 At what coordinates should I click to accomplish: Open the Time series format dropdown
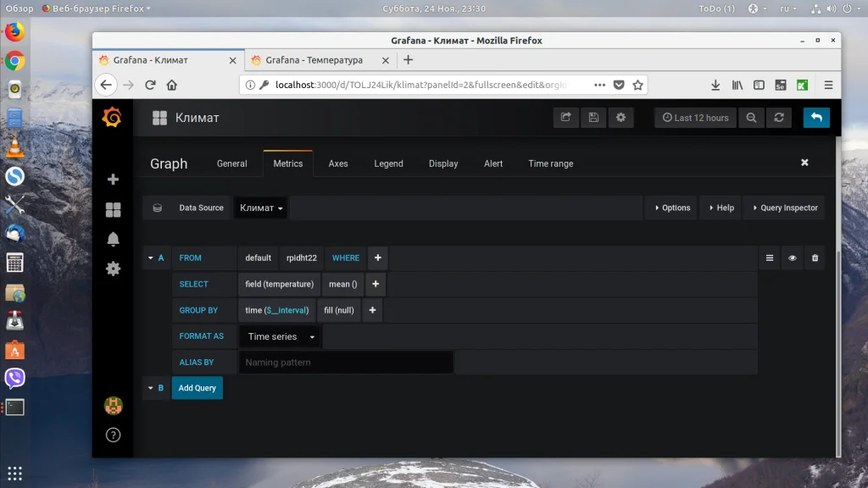pyautogui.click(x=280, y=336)
